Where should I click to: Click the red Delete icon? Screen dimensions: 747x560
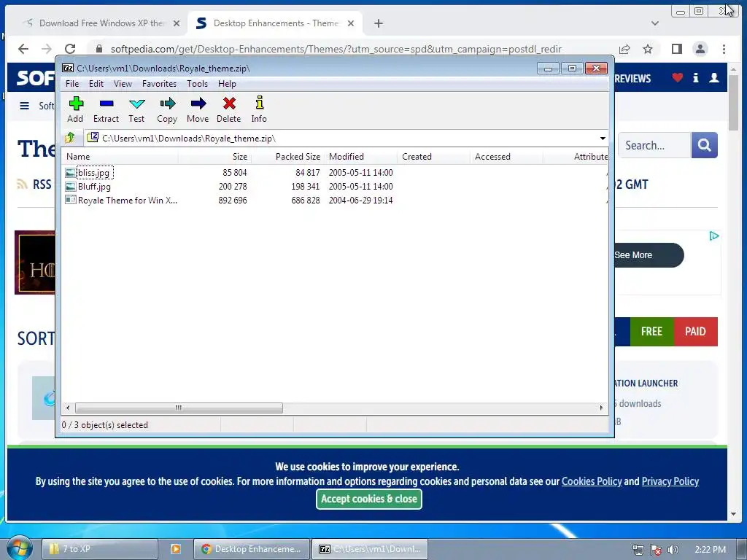[228, 109]
